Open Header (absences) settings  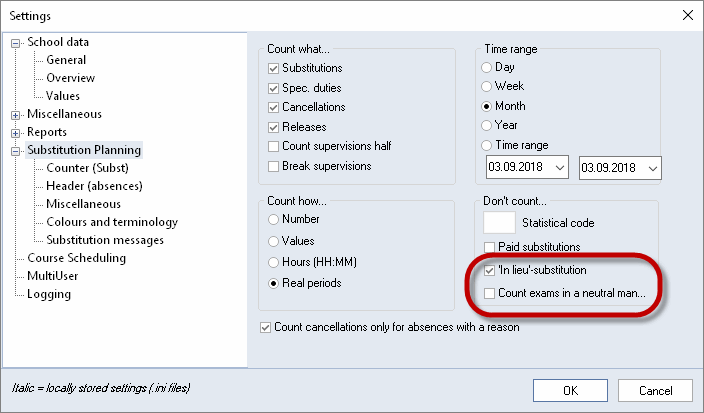[94, 186]
